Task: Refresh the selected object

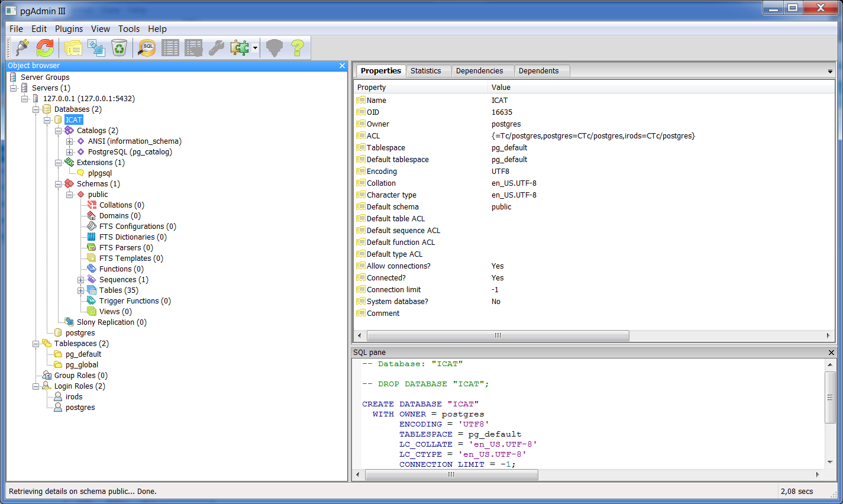Action: coord(45,47)
